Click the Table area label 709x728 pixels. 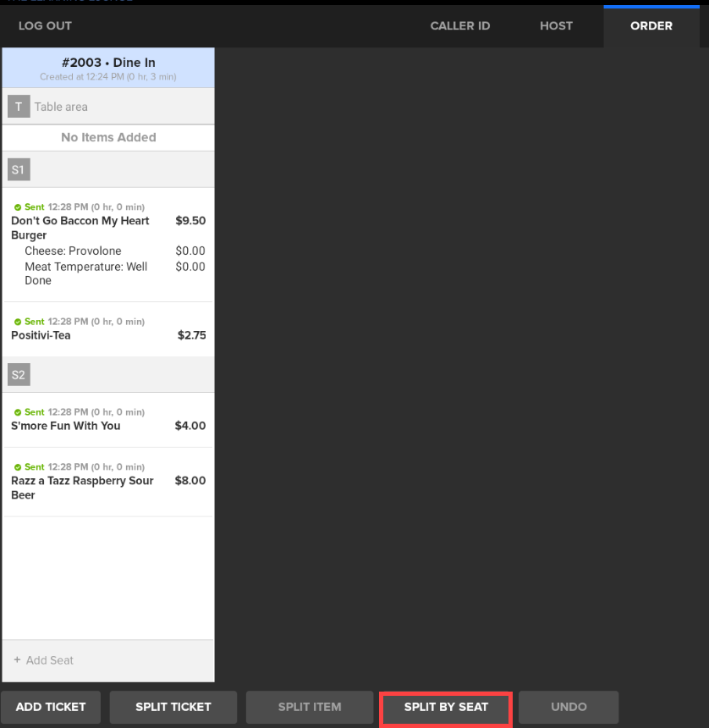coord(61,107)
